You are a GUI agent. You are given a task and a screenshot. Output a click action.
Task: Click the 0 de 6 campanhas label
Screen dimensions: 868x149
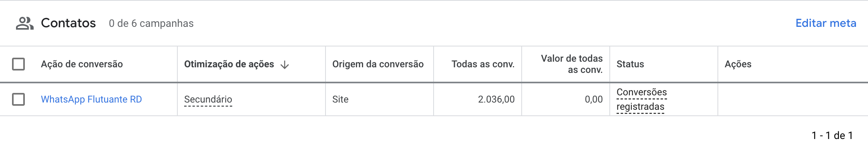pos(151,24)
